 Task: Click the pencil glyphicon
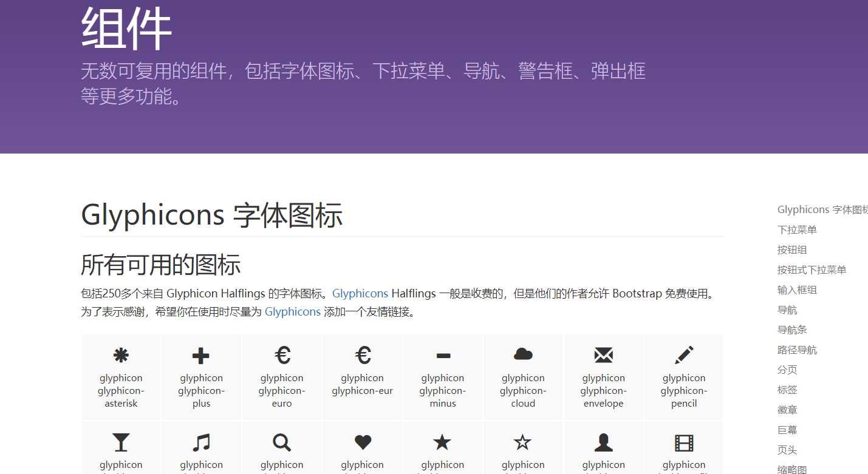[684, 355]
